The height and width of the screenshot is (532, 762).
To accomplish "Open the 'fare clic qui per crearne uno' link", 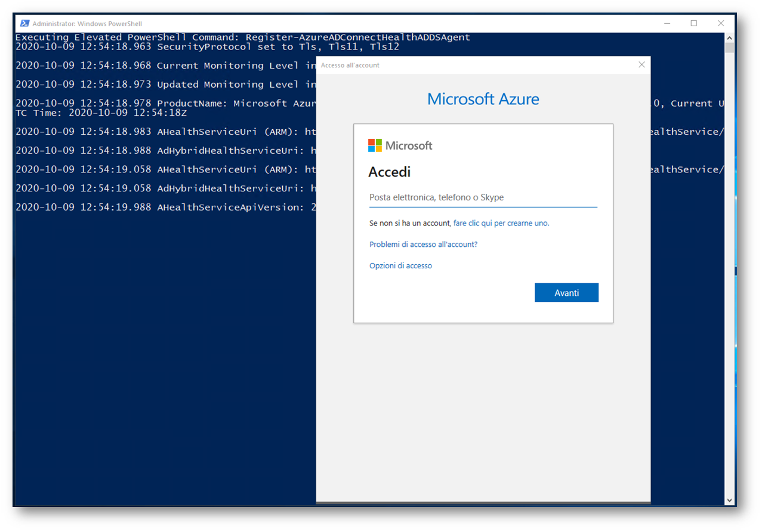I will tap(501, 223).
